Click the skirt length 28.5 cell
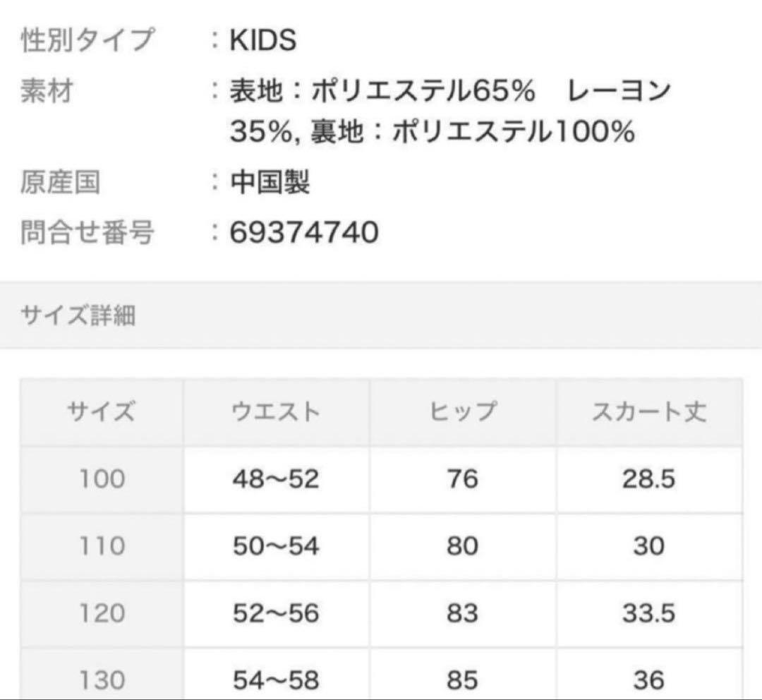Viewport: 762px width, 700px height. (x=648, y=479)
